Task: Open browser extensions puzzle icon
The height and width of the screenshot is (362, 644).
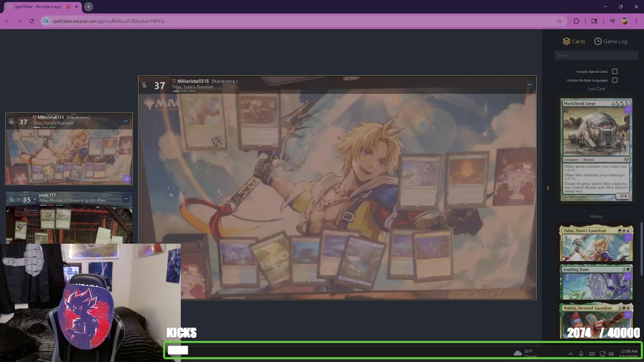Action: [x=577, y=21]
